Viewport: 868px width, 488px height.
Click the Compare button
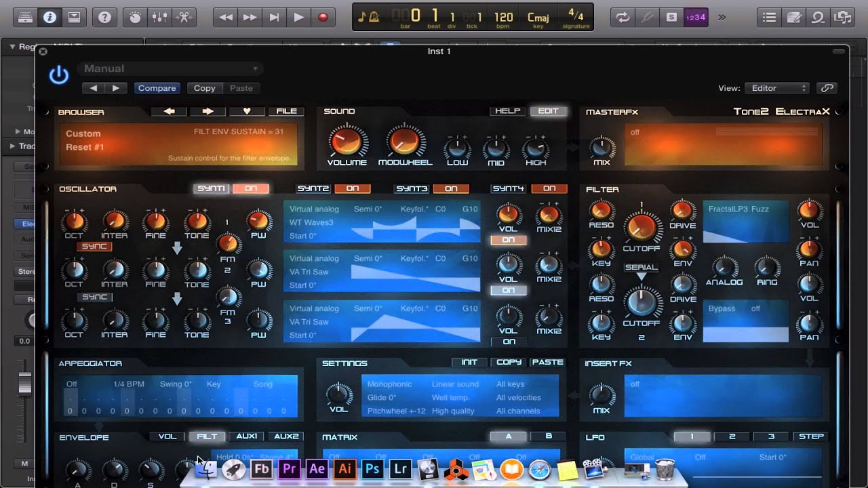[x=157, y=88]
